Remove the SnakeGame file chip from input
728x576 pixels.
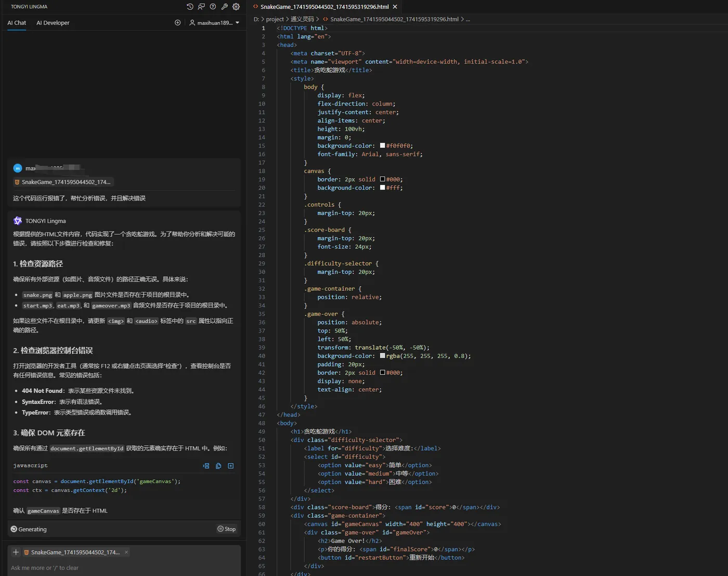click(126, 552)
